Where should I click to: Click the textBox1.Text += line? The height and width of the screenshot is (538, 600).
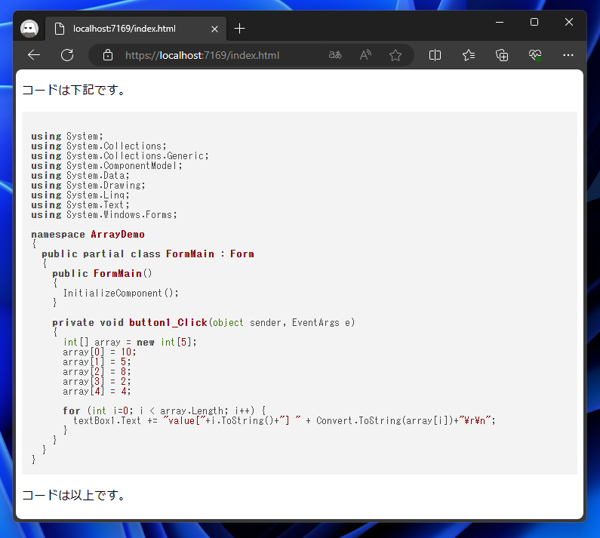click(x=285, y=421)
